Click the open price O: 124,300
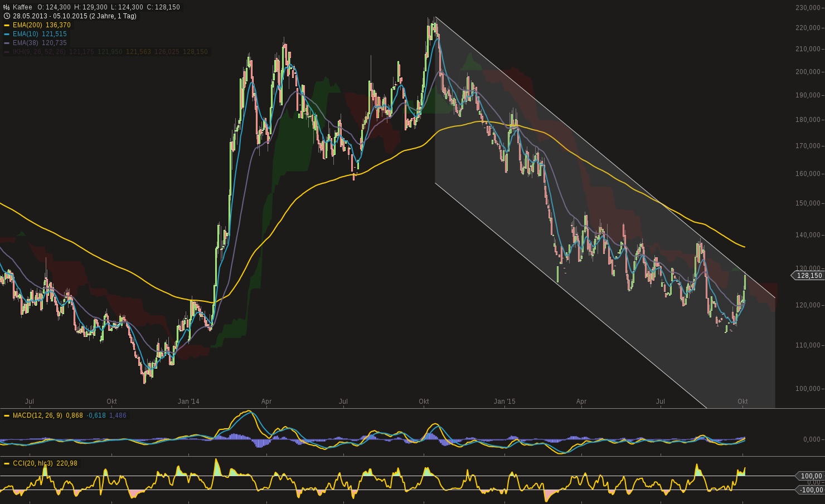The width and height of the screenshot is (825, 504). click(54, 7)
